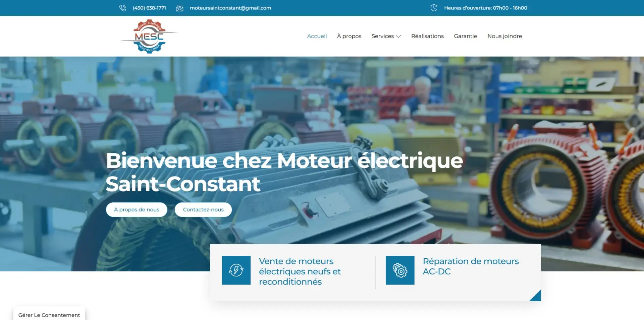Open Réparation de moteurs AC-DC link
This screenshot has height=320, width=644.
[471, 266]
